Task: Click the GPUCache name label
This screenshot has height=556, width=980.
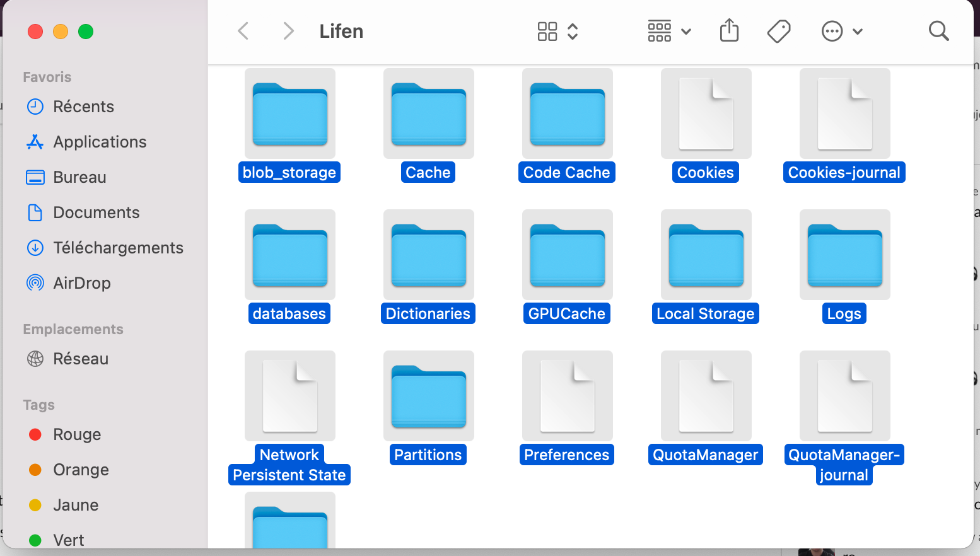Action: pyautogui.click(x=567, y=313)
